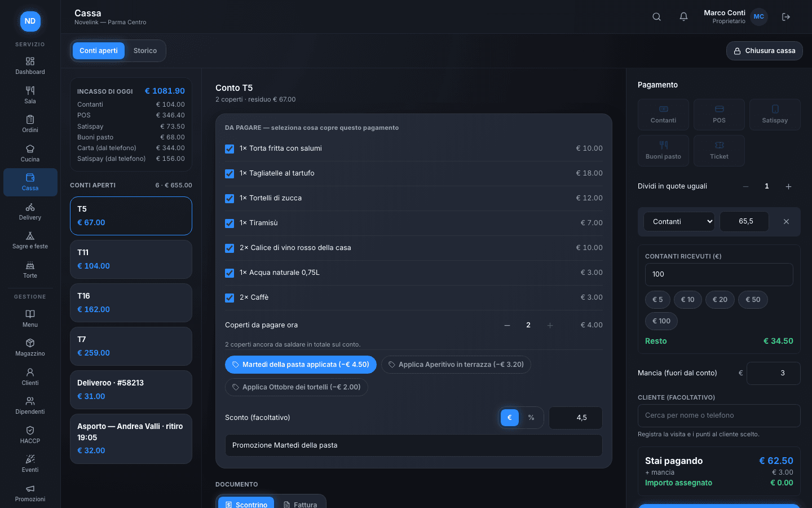812x508 pixels.
Task: Uncheck Torta fritta con salumi
Action: point(230,149)
